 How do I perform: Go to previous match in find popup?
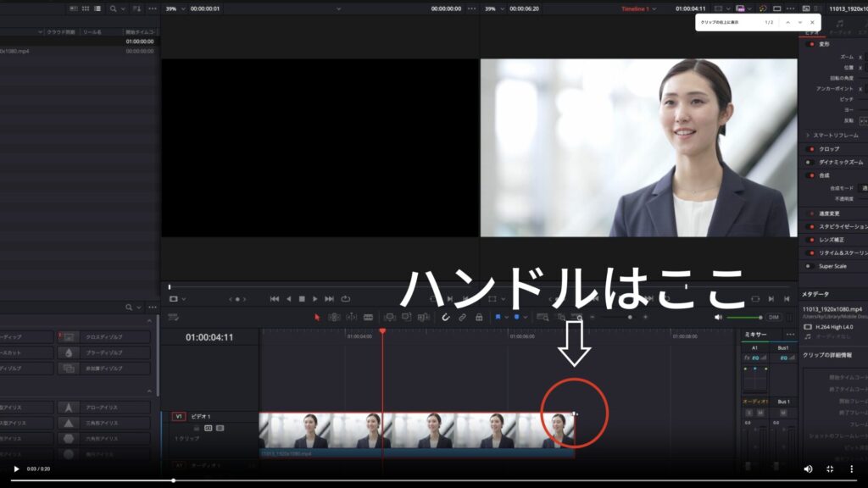pos(787,23)
